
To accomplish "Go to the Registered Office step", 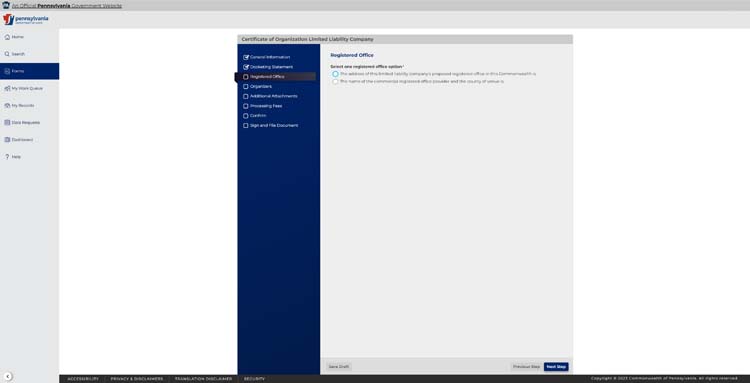I will [x=267, y=77].
